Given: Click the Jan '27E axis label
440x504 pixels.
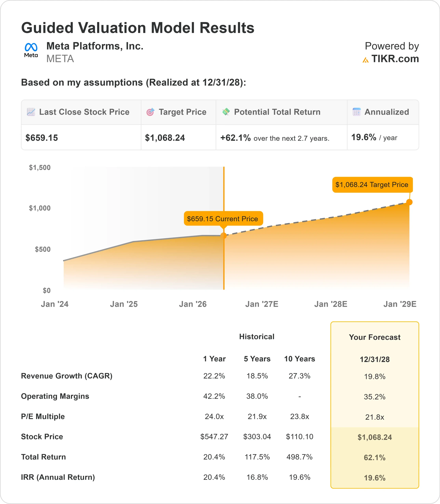Looking at the screenshot, I should (x=262, y=304).
